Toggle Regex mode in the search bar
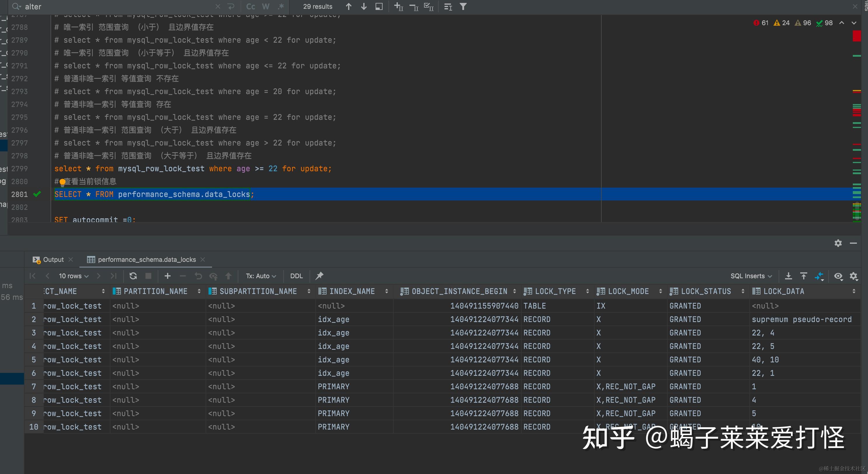 (x=281, y=6)
